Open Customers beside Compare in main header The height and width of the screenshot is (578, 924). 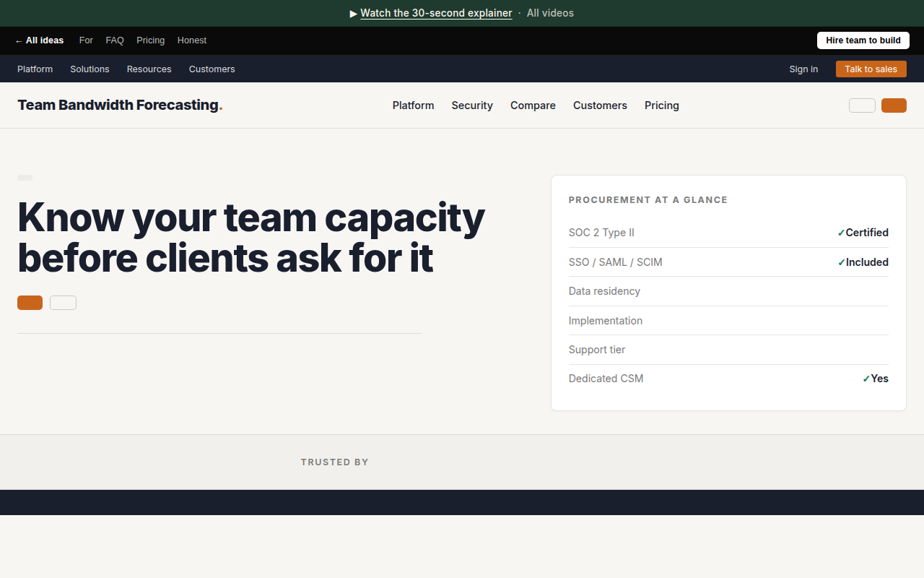tap(600, 105)
